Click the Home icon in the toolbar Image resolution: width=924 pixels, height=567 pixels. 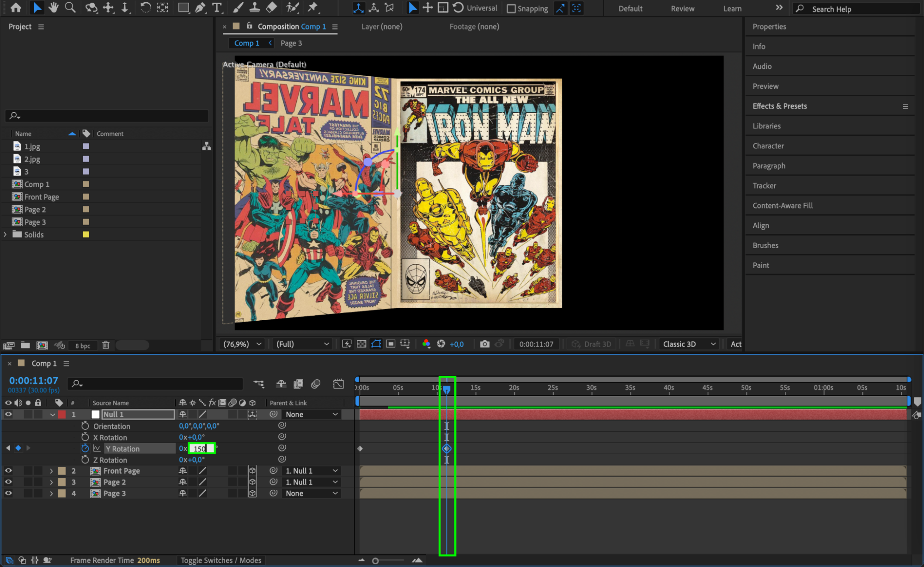tap(16, 7)
